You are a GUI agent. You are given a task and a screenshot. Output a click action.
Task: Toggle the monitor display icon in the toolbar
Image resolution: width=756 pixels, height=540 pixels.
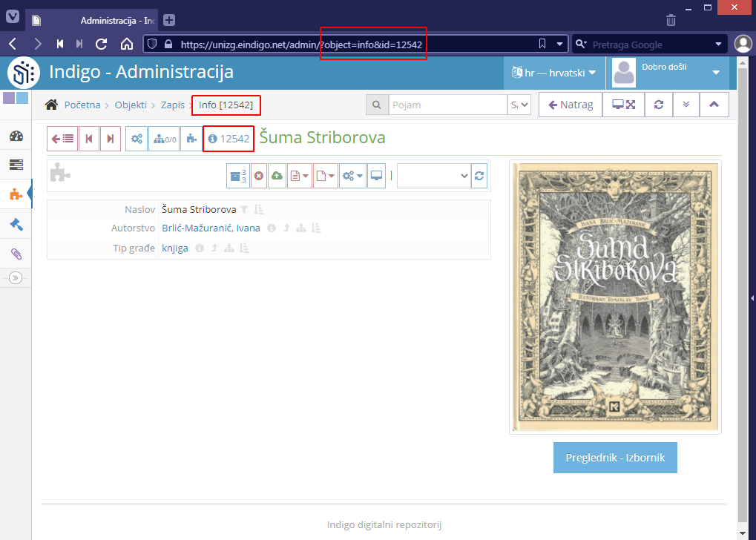coord(376,175)
